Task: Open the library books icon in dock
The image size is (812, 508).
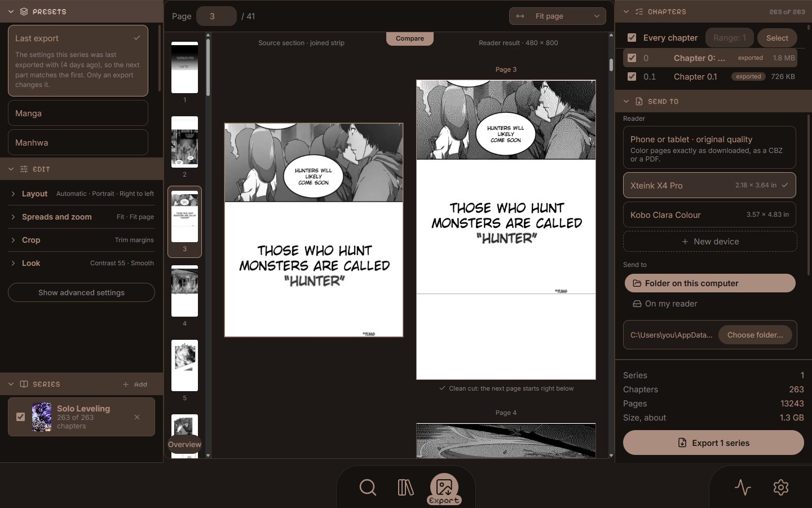Action: (x=406, y=487)
